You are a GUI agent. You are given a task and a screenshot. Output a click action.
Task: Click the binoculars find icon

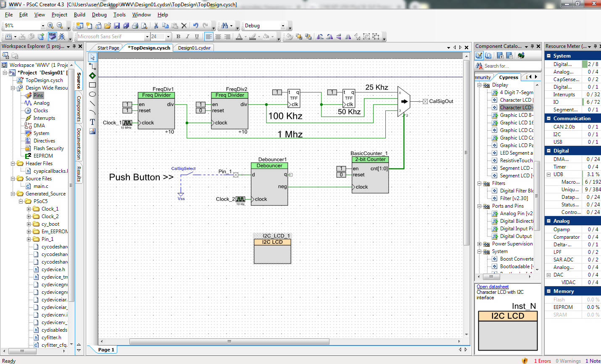click(x=224, y=26)
